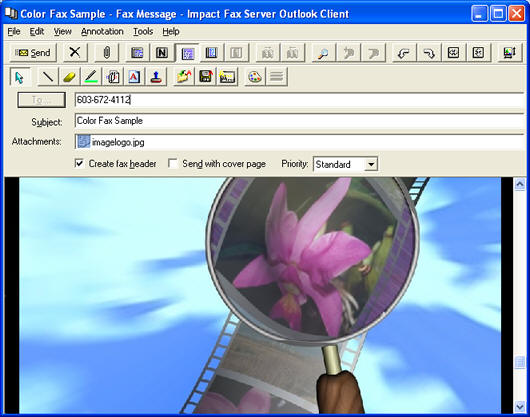This screenshot has width=530, height=417.
Task: Click the magnifying glass zoom icon
Action: (323, 53)
